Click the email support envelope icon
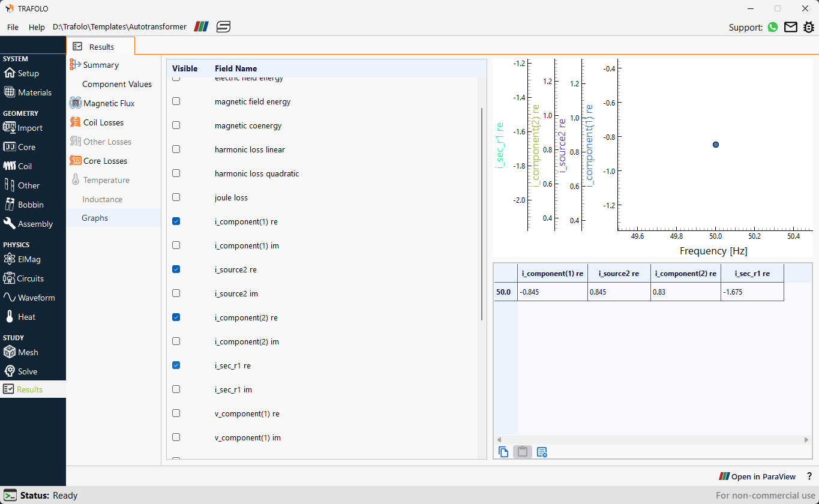Screen dimensions: 819x504 pyautogui.click(x=791, y=27)
